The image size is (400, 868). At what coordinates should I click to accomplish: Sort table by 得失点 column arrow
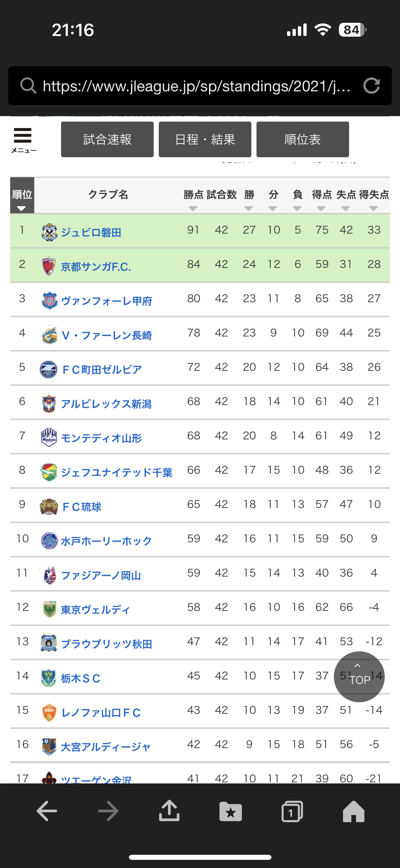373,208
